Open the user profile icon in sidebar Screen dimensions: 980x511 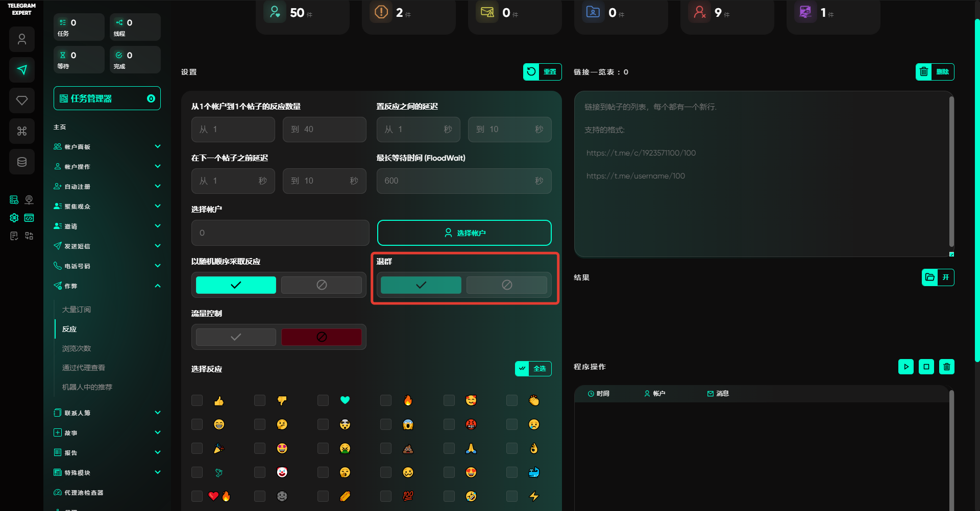22,39
